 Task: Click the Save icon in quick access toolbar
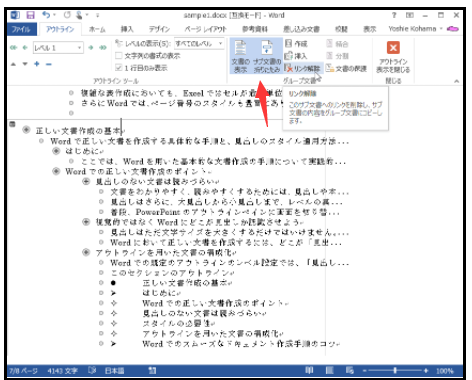pos(30,15)
